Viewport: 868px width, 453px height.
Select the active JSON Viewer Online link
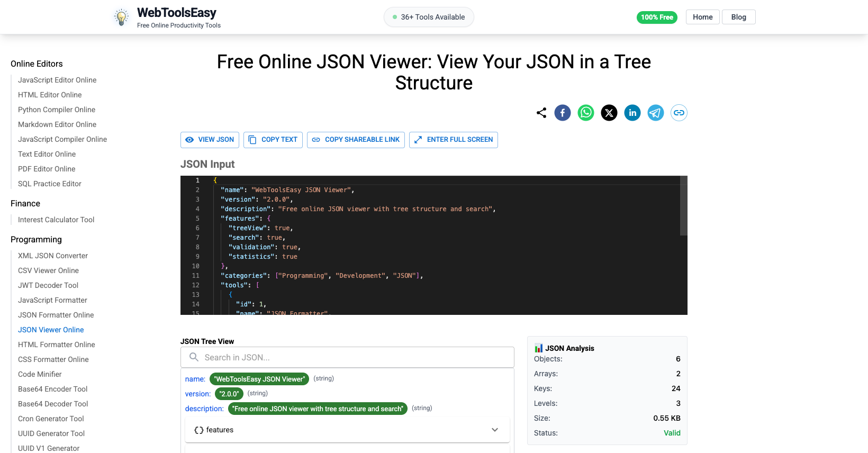point(51,330)
